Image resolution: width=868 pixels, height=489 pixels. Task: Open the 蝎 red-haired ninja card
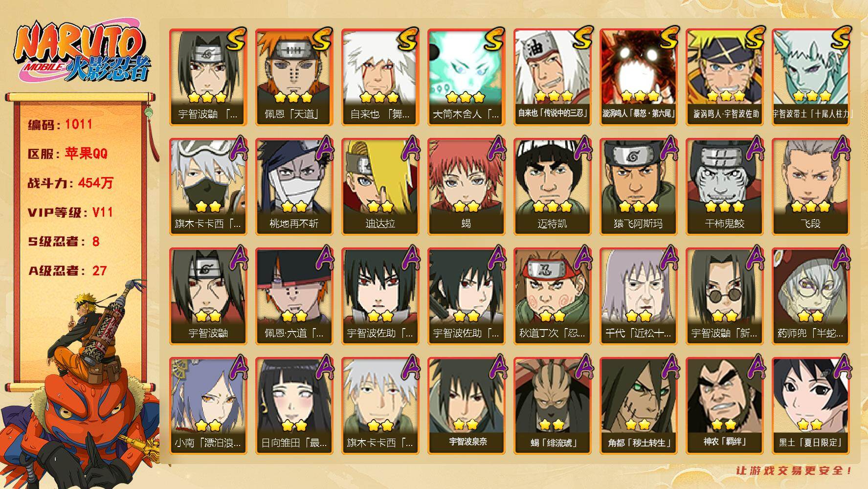(x=466, y=186)
